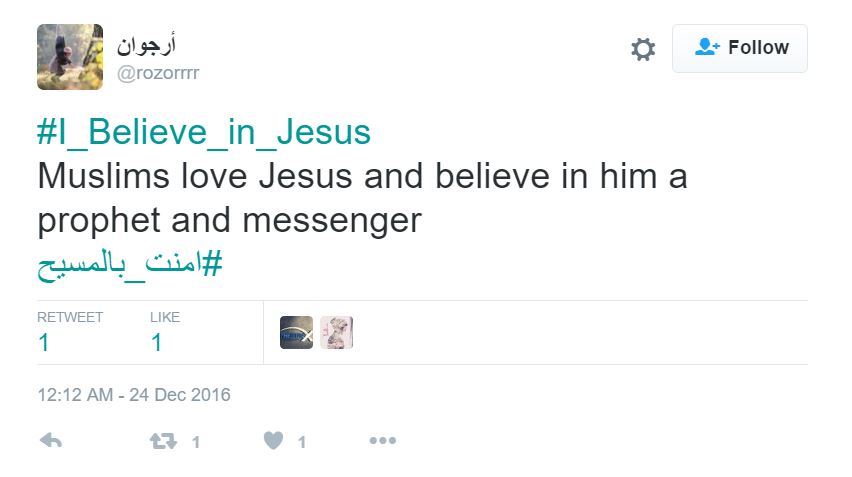This screenshot has width=852, height=477.
Task: Click the reply arrow icon
Action: click(52, 441)
